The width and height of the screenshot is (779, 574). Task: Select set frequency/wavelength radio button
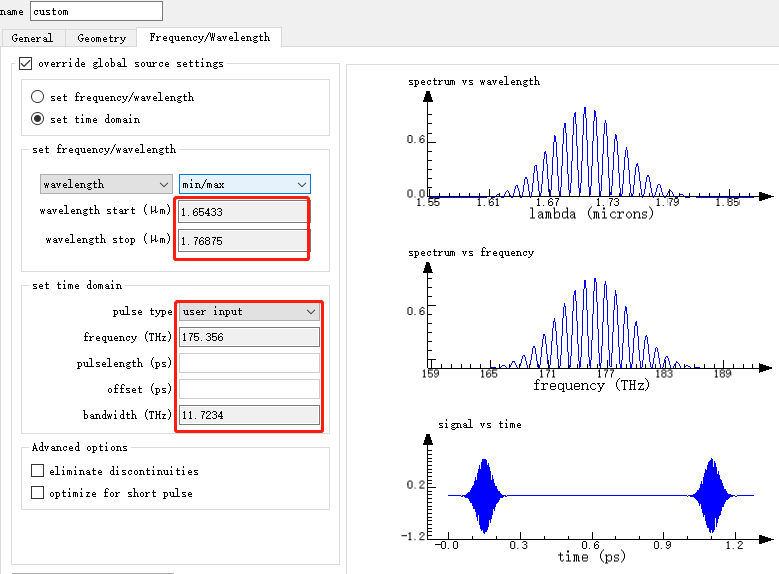click(x=38, y=97)
